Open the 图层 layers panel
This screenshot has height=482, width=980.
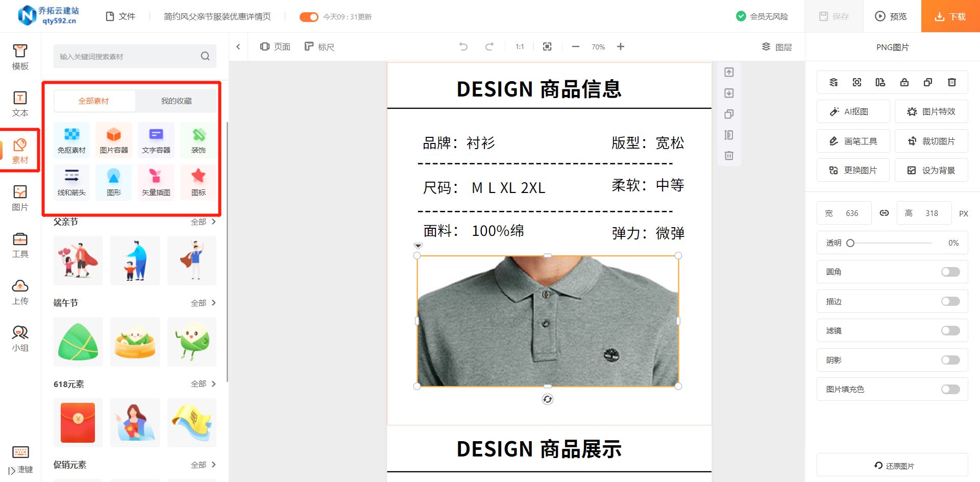click(x=777, y=47)
